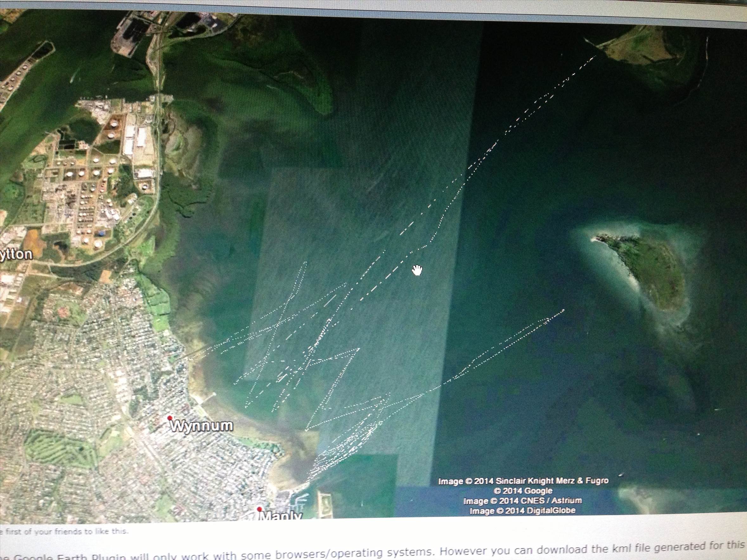Click the eastern end of dotted track near the island
This screenshot has height=560, width=747.
click(x=563, y=310)
